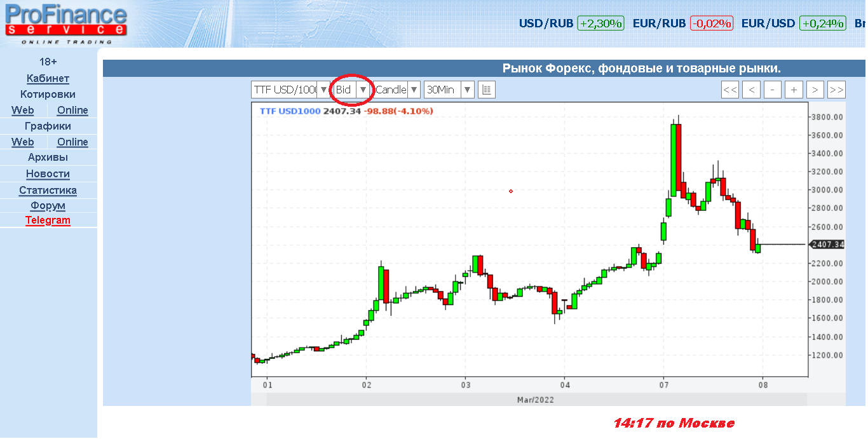Open the Статистика sidebar link

pyautogui.click(x=48, y=191)
